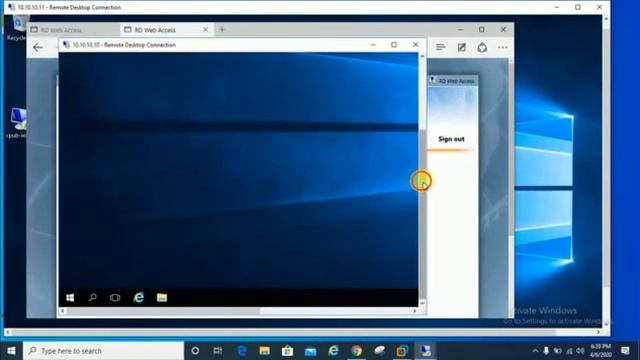The width and height of the screenshot is (640, 360).
Task: Open the Edge Hub icon
Action: point(440,47)
